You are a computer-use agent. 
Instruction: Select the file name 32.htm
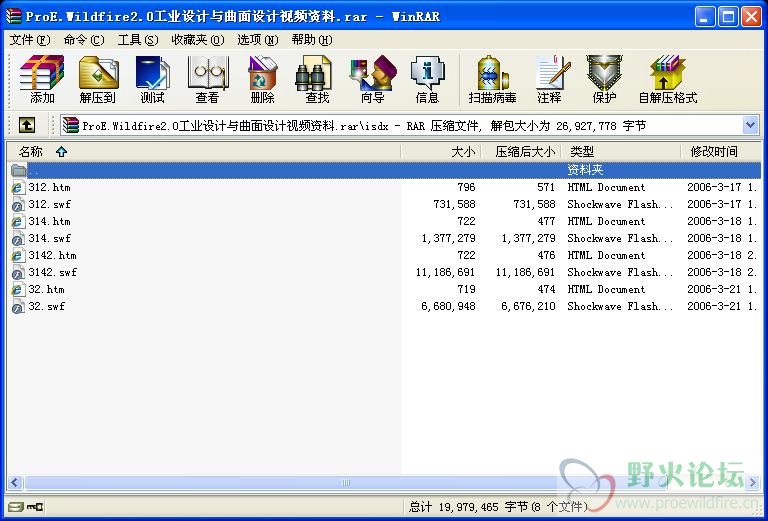[46, 289]
